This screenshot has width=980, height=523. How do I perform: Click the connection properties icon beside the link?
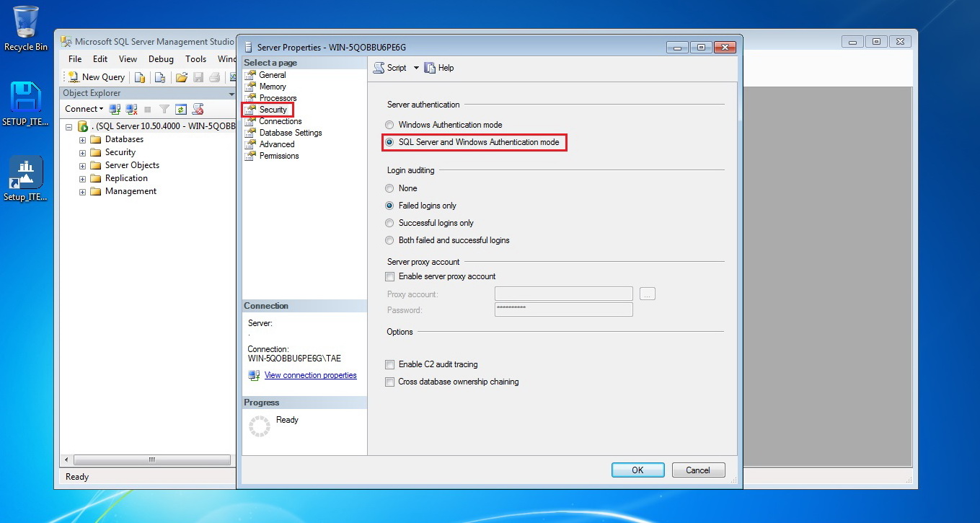tap(254, 375)
